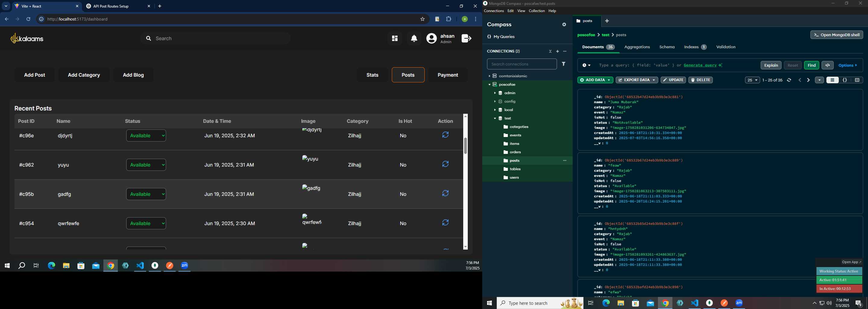The width and height of the screenshot is (868, 309).
Task: Open the dashboard grid icon in Kalaams header
Action: [x=395, y=38]
